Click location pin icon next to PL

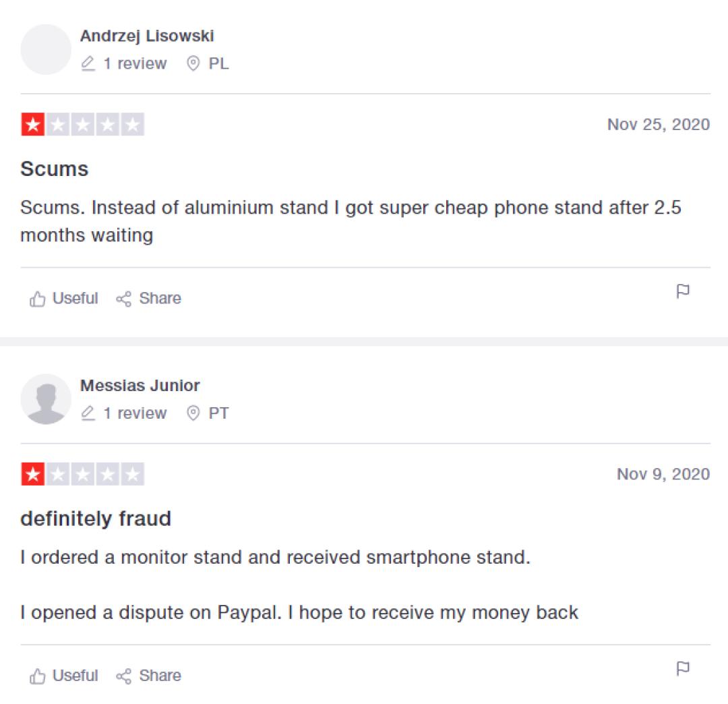coord(193,64)
